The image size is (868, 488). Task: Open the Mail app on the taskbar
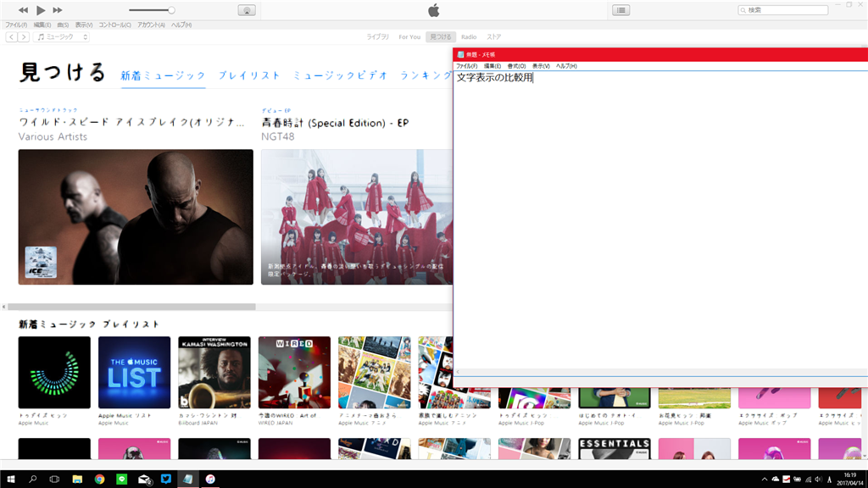click(x=144, y=480)
